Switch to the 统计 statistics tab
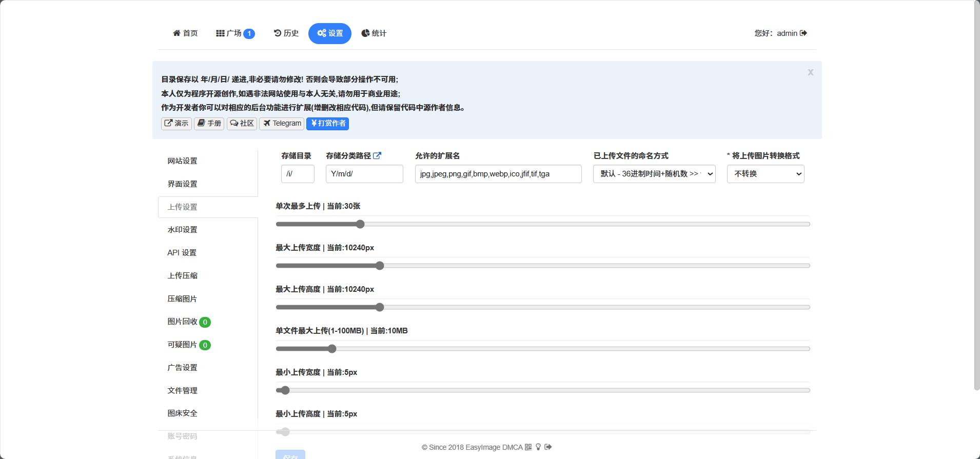 tap(374, 33)
